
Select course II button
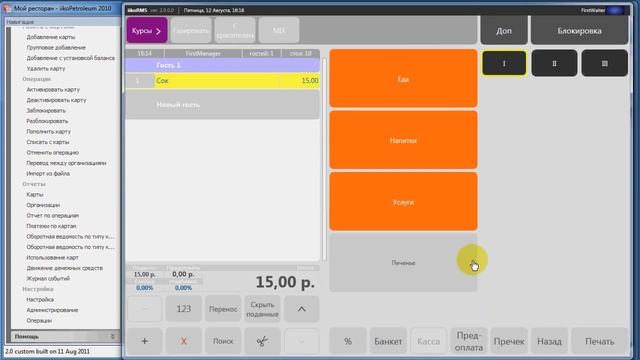click(554, 63)
